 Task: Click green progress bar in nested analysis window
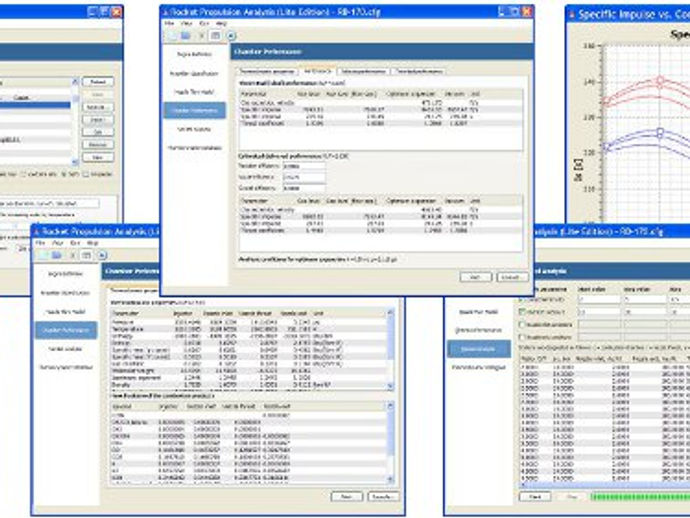640,497
